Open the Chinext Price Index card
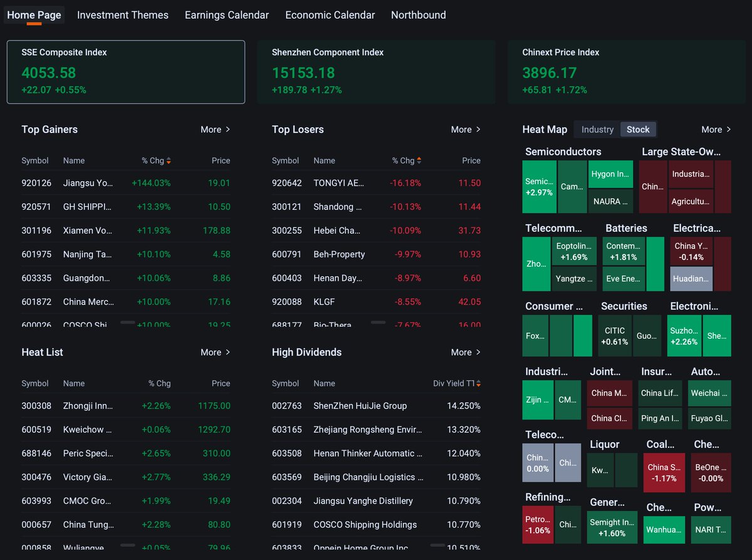The image size is (752, 560). [627, 72]
